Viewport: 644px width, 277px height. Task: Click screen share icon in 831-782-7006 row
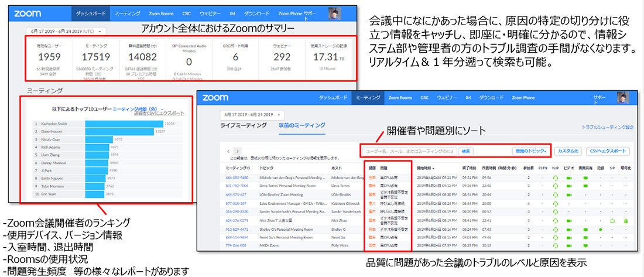pos(585,186)
